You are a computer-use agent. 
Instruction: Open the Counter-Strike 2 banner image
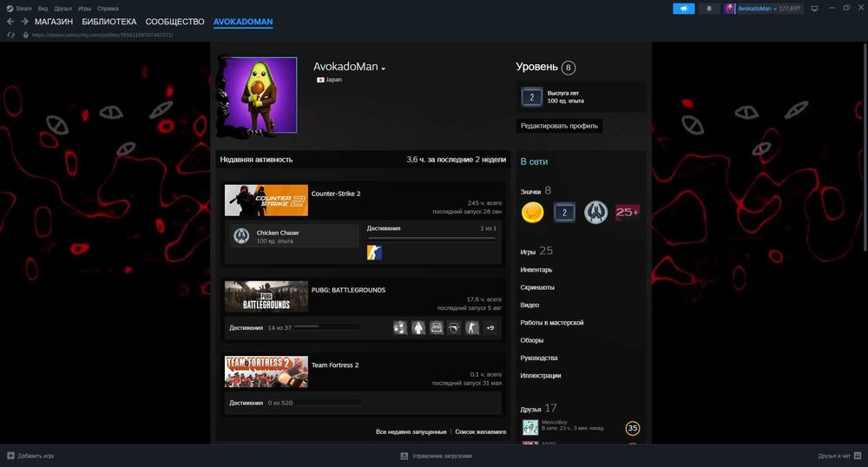pyautogui.click(x=266, y=201)
